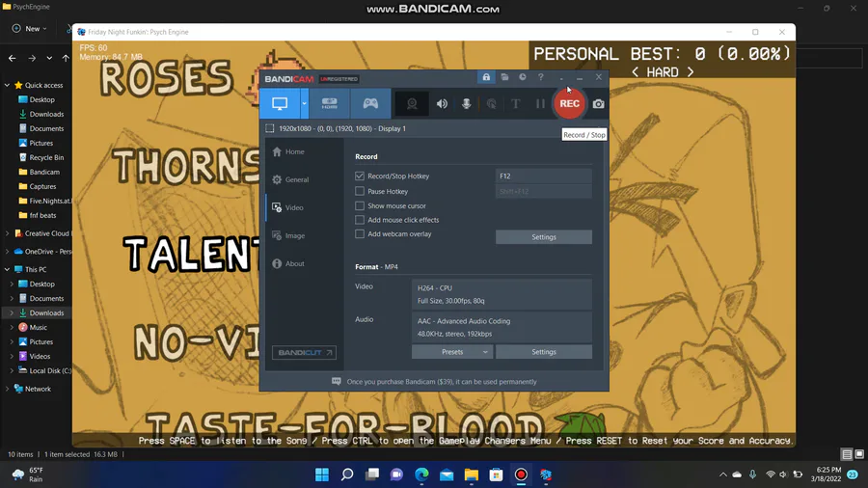The image size is (868, 488).
Task: Open taskbar Search magnifier
Action: pyautogui.click(x=347, y=474)
